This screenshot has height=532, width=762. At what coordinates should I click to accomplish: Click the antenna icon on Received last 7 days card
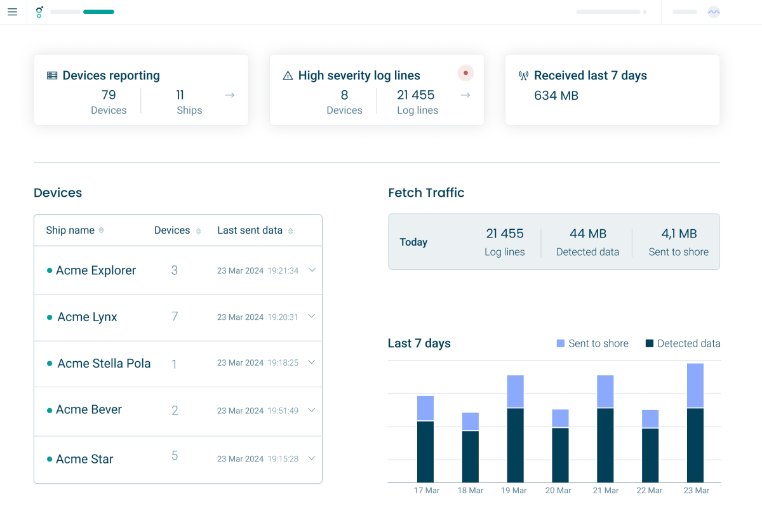tap(523, 75)
